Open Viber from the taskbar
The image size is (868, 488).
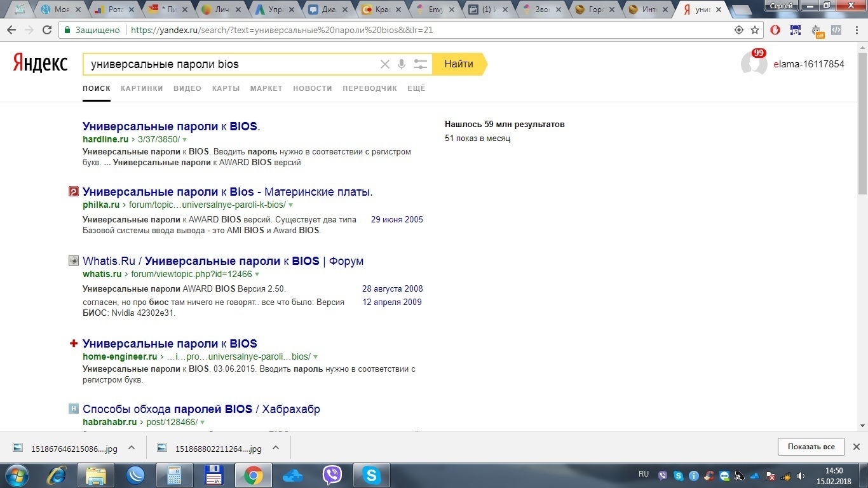coord(332,475)
